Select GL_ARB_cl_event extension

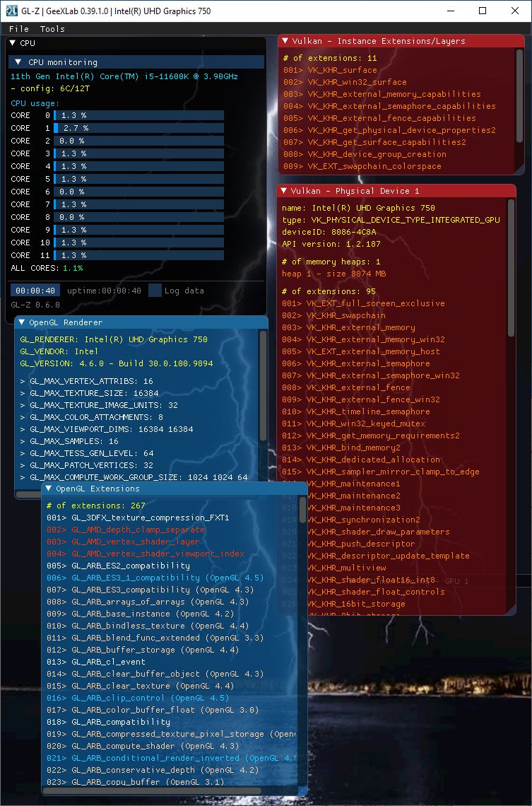(x=96, y=662)
